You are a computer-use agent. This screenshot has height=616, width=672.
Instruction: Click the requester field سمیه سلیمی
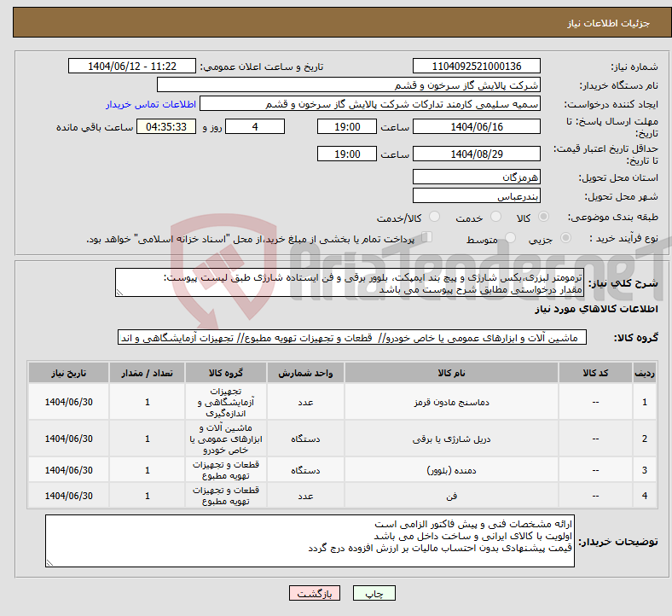370,104
